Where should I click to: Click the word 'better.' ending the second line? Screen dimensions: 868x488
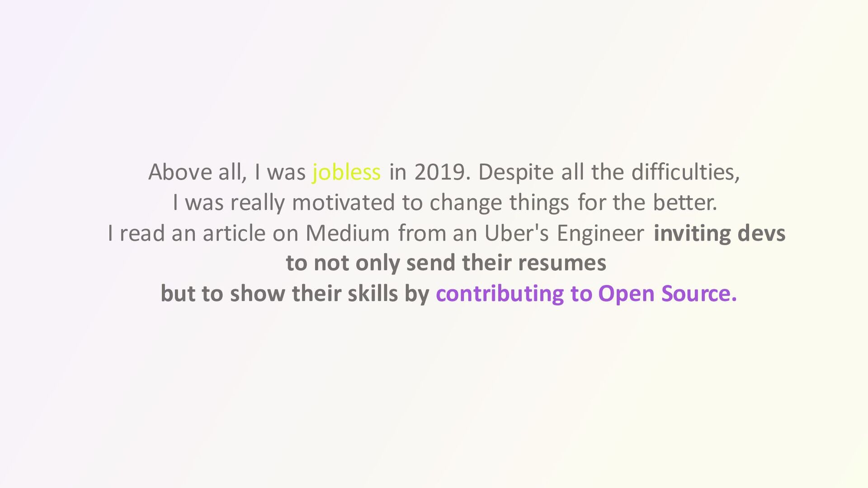pyautogui.click(x=685, y=202)
